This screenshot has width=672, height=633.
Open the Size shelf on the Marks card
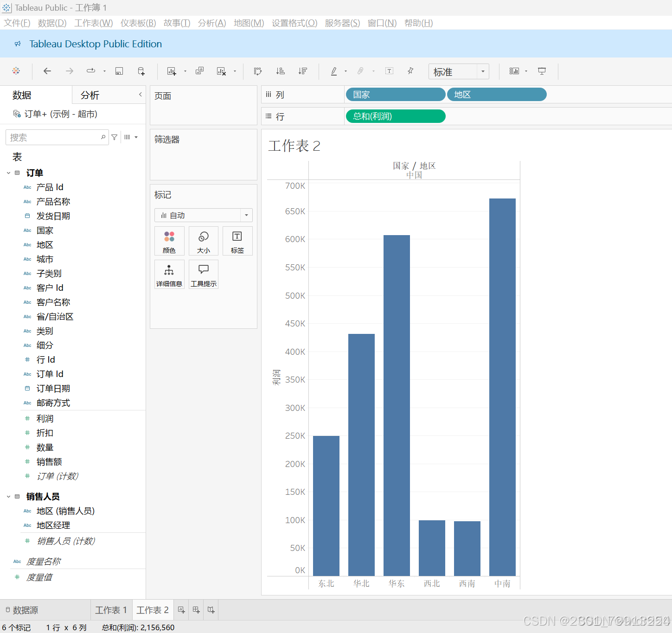(203, 241)
